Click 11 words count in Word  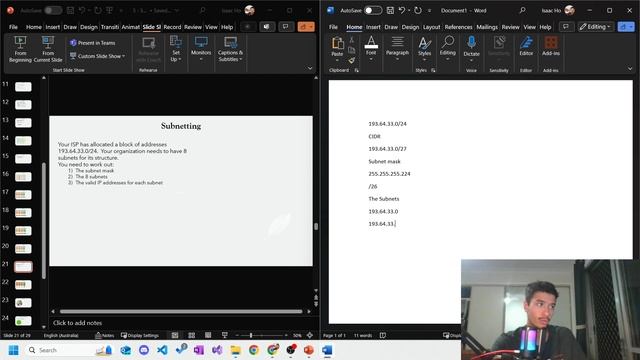tap(363, 335)
